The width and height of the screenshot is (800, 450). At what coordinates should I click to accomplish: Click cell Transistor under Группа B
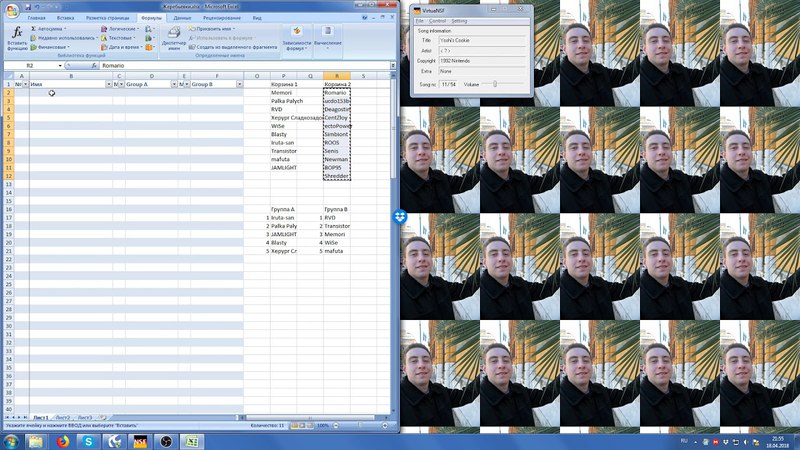337,226
